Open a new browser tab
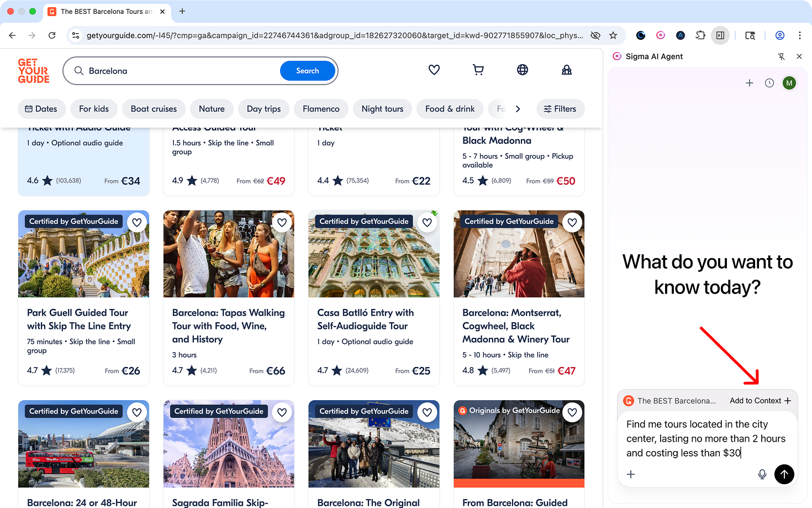 (x=182, y=11)
